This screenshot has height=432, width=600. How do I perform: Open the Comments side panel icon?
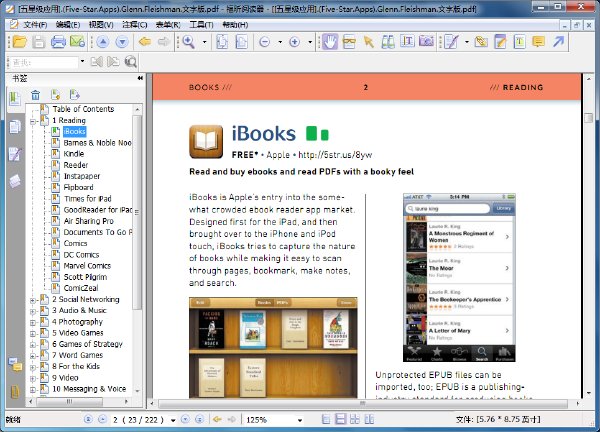[15, 364]
